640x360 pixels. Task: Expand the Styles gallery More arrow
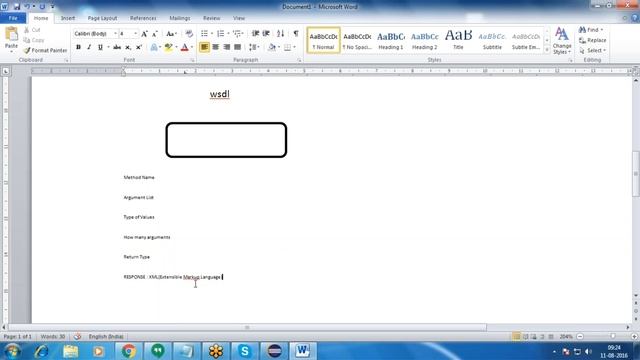547,50
